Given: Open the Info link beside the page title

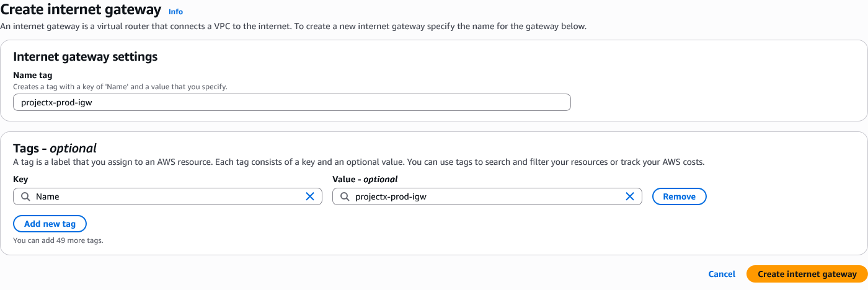Looking at the screenshot, I should [175, 12].
